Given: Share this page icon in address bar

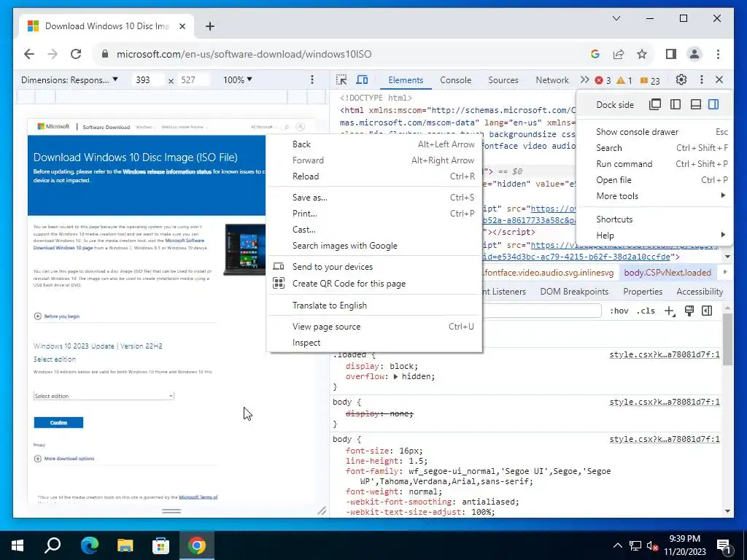Looking at the screenshot, I should pyautogui.click(x=619, y=54).
